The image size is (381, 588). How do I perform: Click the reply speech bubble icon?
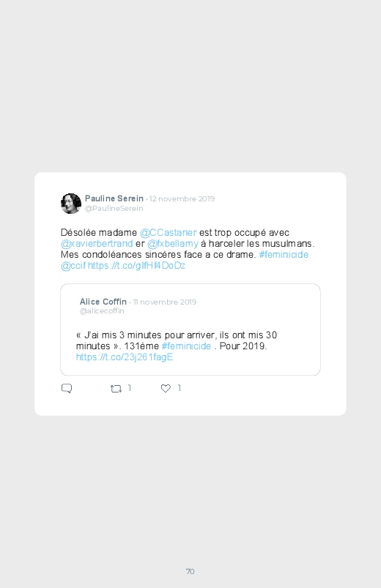click(67, 389)
